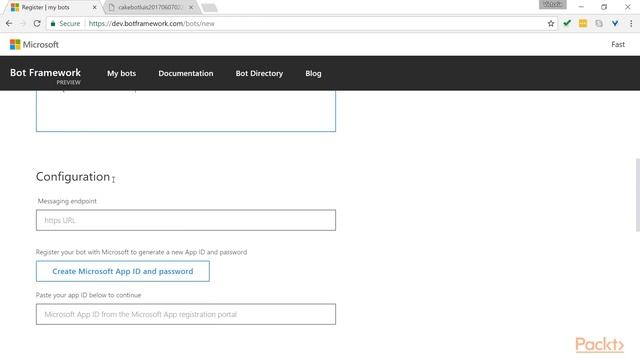640x360 pixels.
Task: Click the yellow extension icon in toolbar
Action: coord(583,23)
